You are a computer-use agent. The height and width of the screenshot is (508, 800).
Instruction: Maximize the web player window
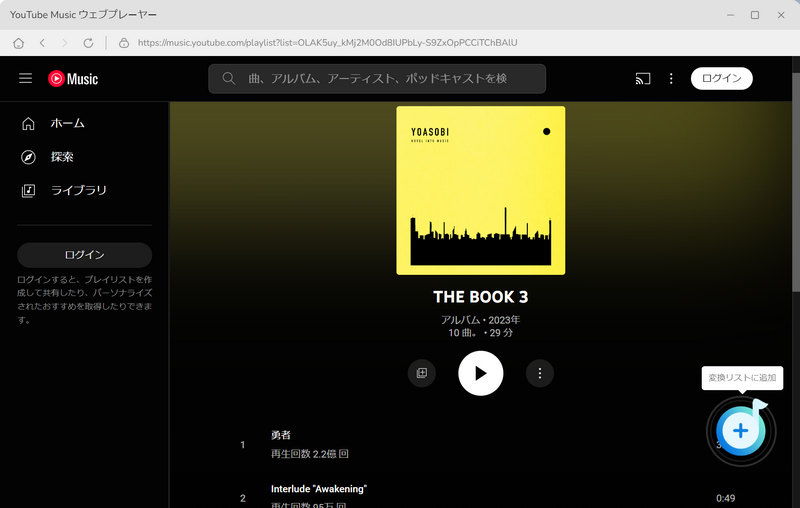(x=755, y=15)
